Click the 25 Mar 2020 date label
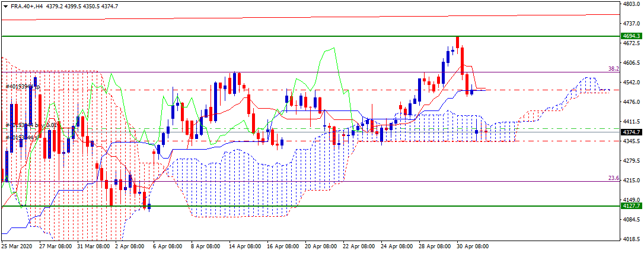 17,247
